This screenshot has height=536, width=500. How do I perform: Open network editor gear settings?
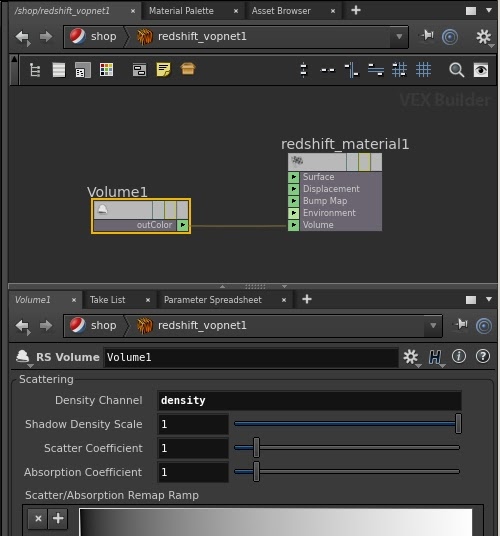484,37
